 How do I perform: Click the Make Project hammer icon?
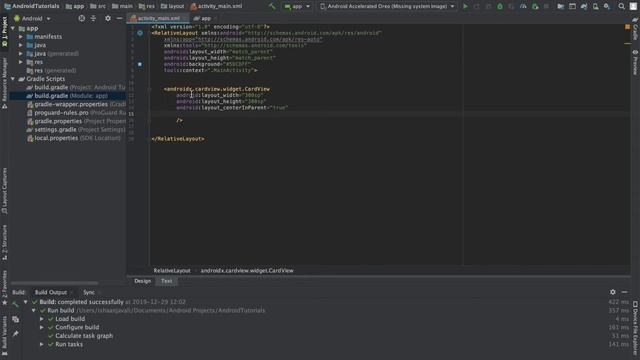point(272,7)
